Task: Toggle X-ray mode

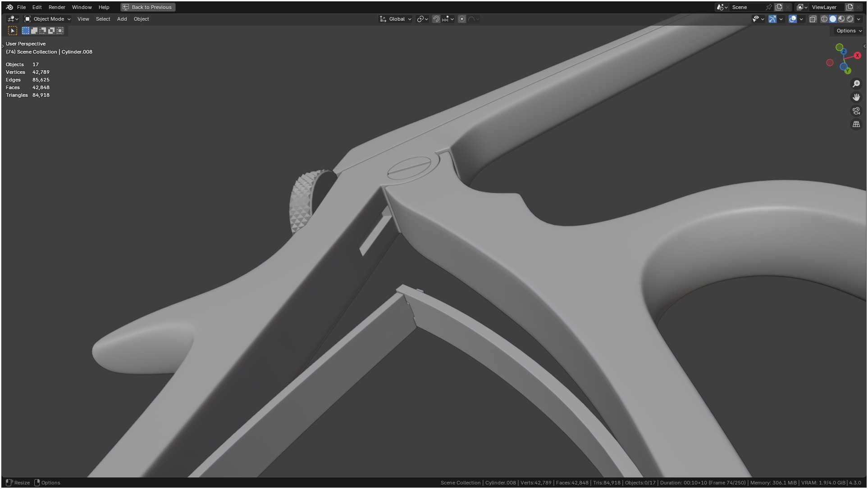Action: [x=813, y=19]
